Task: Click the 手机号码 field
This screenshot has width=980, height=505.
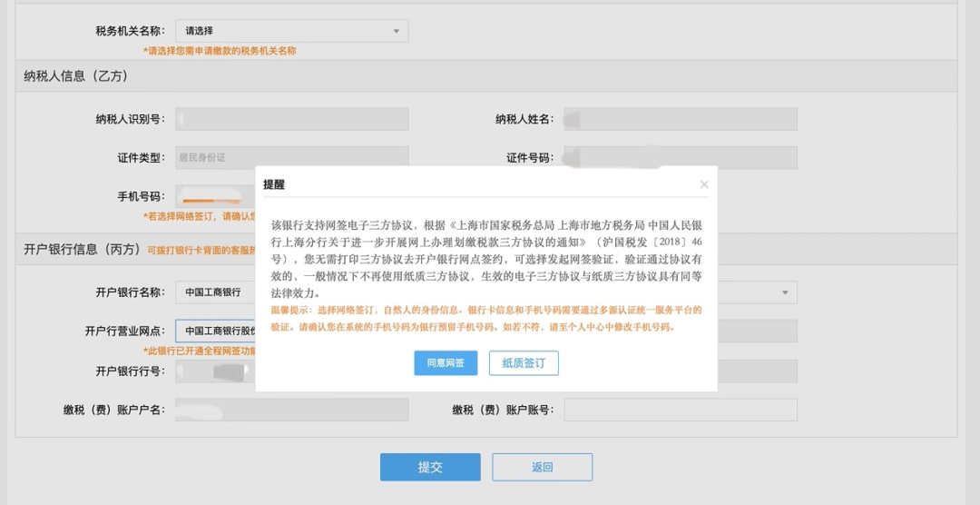Action: [x=216, y=196]
